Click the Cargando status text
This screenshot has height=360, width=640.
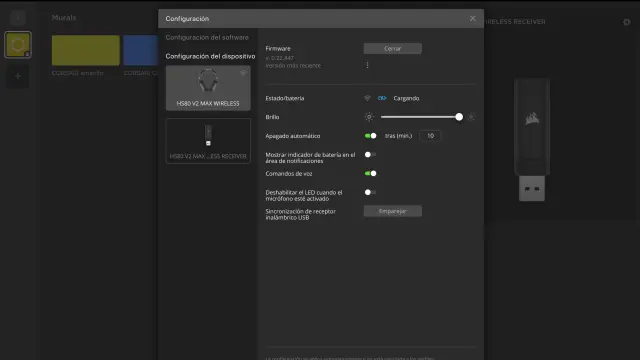[x=406, y=98]
